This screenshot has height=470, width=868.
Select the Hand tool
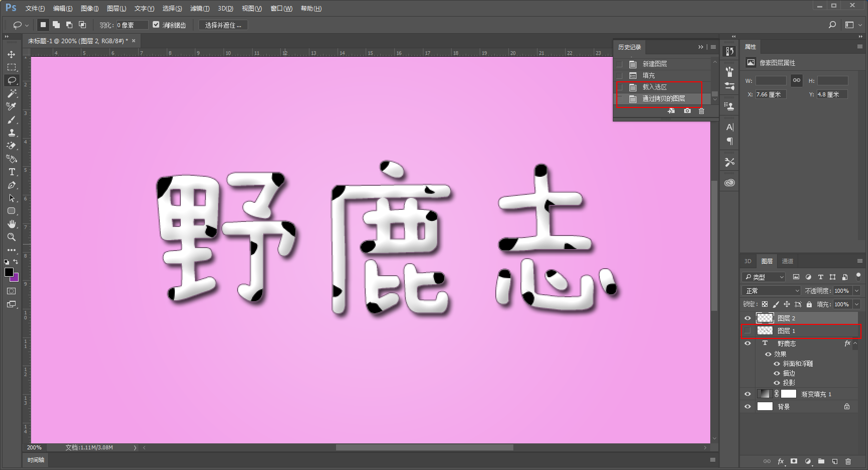point(11,224)
